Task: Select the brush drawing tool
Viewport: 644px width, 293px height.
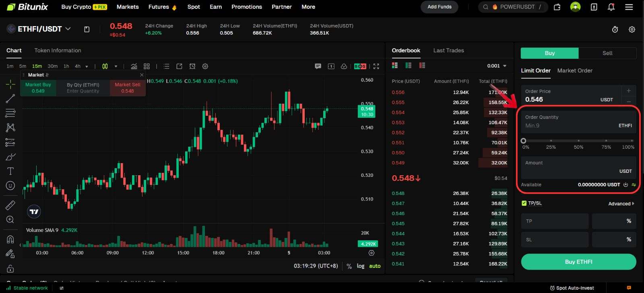Action: coord(10,157)
